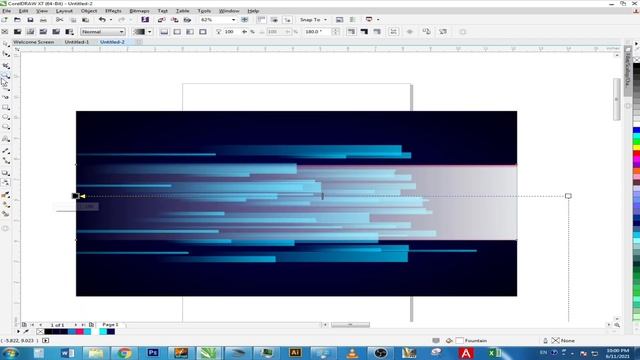Image resolution: width=640 pixels, height=360 pixels.
Task: Open the Snap To dropdown
Action: coord(313,20)
